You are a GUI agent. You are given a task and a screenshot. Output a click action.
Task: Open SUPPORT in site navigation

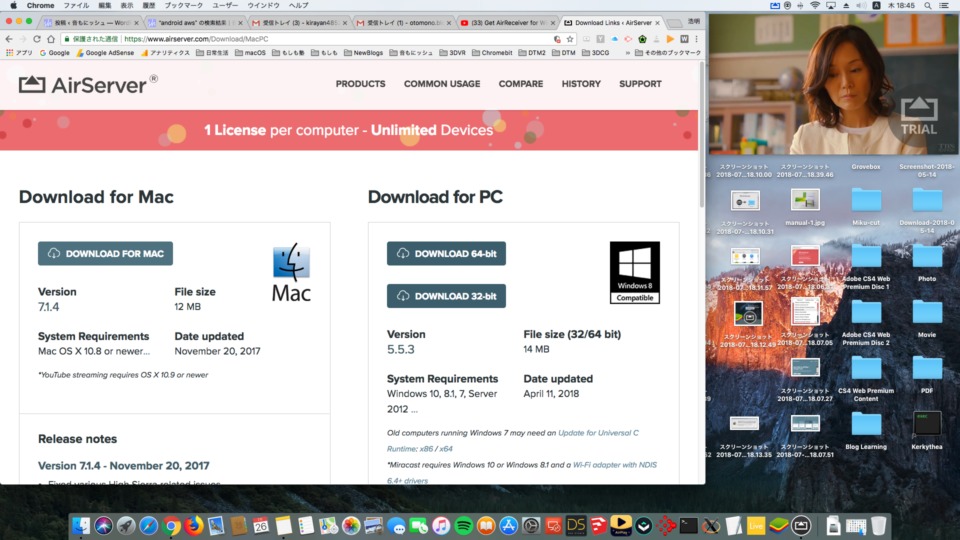coord(640,84)
